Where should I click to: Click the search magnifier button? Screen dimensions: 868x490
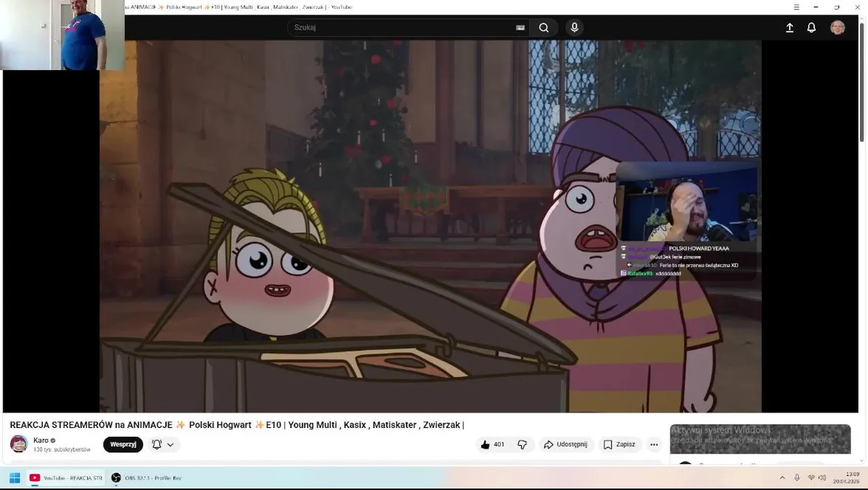(544, 28)
